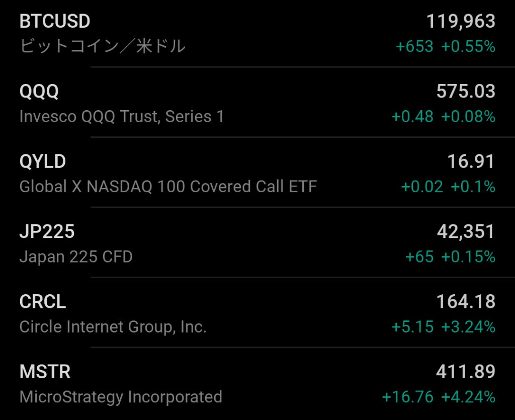Select the Global X NASDAQ 100 Covered Call ETF text

[168, 187]
